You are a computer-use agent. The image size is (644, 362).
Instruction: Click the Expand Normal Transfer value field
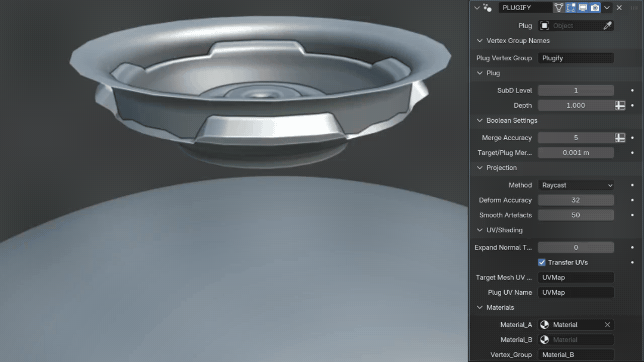[x=576, y=247]
